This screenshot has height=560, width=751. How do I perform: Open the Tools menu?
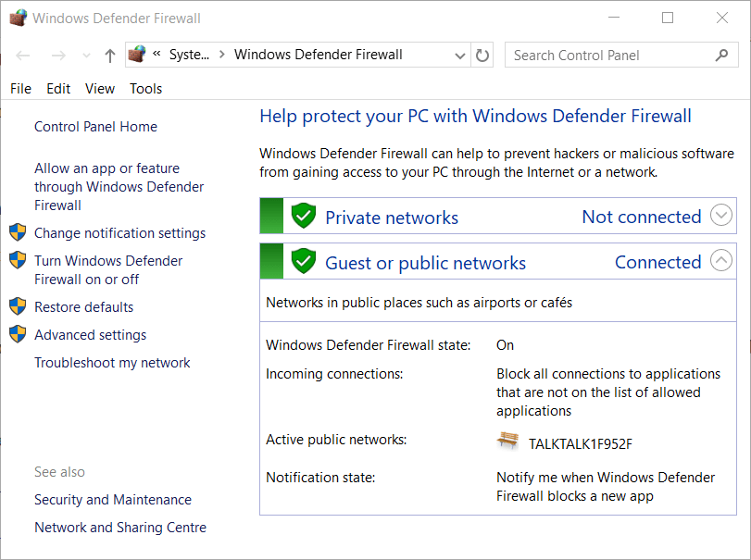point(145,89)
